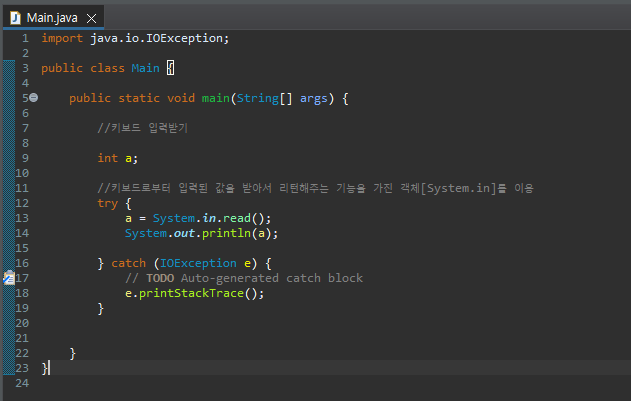Click 'import' keyword on line 1
The width and height of the screenshot is (631, 401).
(62, 38)
